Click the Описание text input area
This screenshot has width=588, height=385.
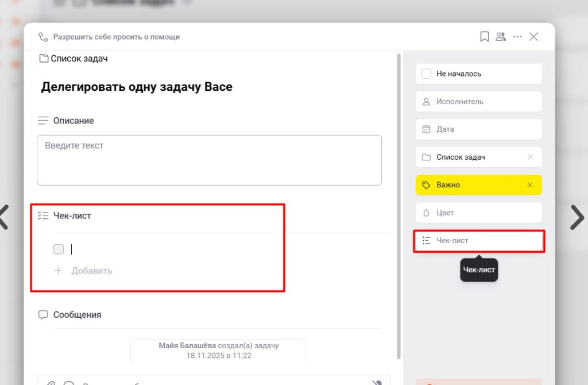click(x=209, y=160)
